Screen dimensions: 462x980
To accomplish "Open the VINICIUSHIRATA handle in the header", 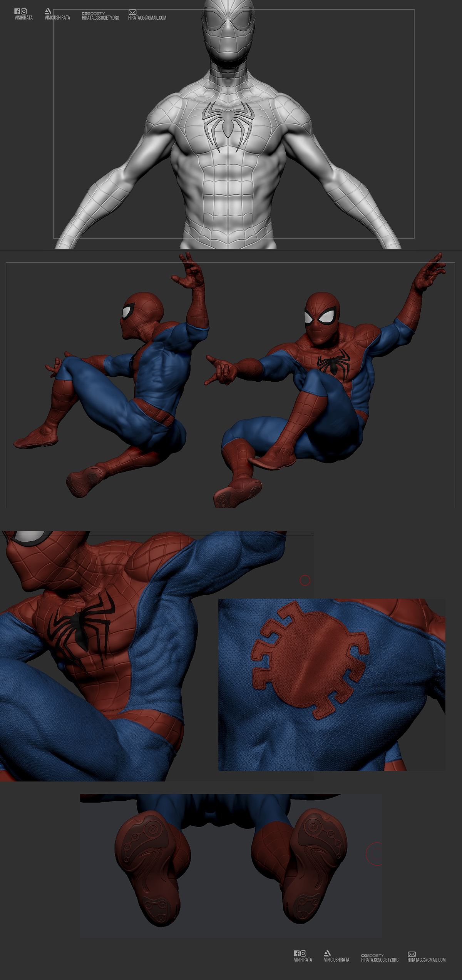I will coord(57,18).
